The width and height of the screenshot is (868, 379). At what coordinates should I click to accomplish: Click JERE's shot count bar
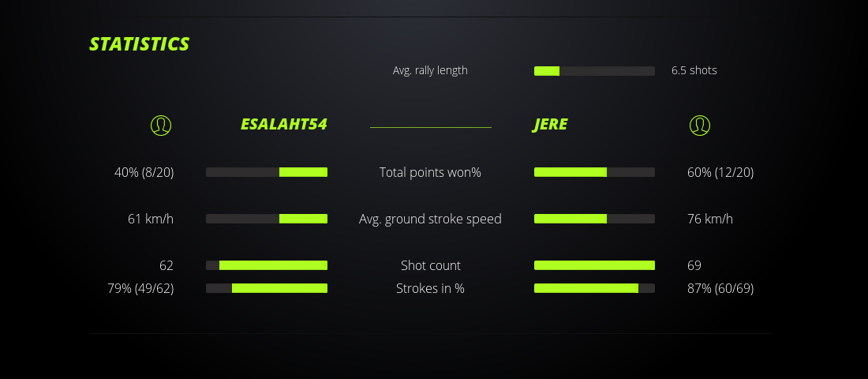coord(594,265)
